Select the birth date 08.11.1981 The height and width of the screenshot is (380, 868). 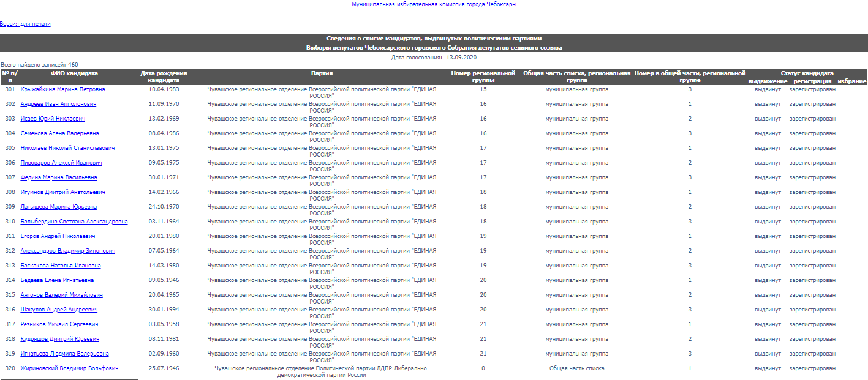tap(164, 339)
